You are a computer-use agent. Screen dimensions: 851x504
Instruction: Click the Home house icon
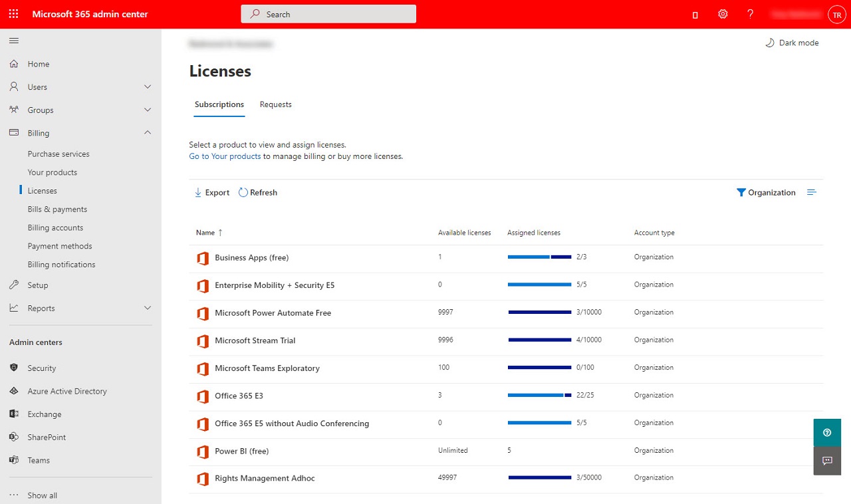click(x=14, y=64)
